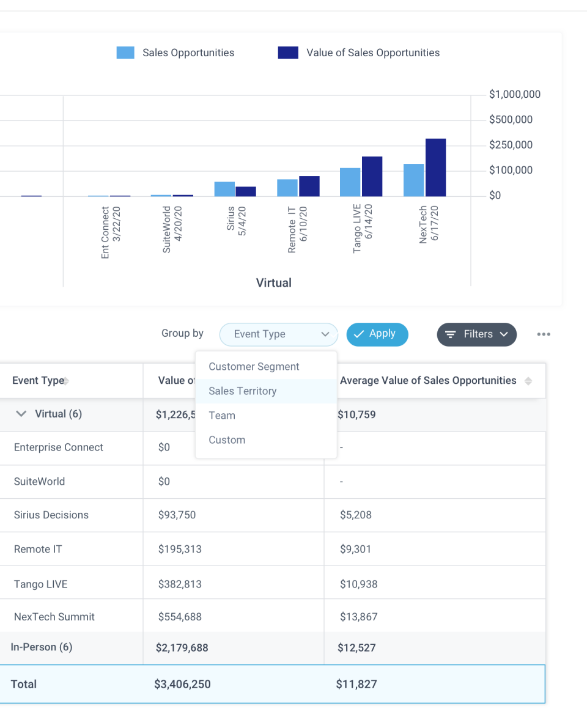Click the filter funnel icon on Filters button
The image size is (587, 728).
tap(451, 334)
